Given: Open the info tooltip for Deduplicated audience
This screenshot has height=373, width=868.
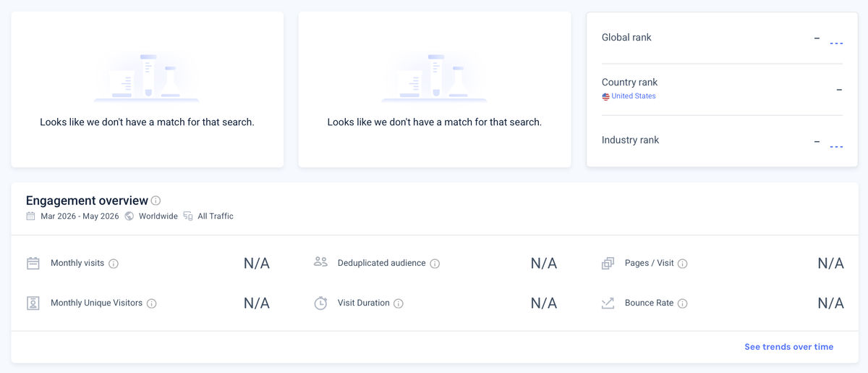Looking at the screenshot, I should click(x=435, y=264).
